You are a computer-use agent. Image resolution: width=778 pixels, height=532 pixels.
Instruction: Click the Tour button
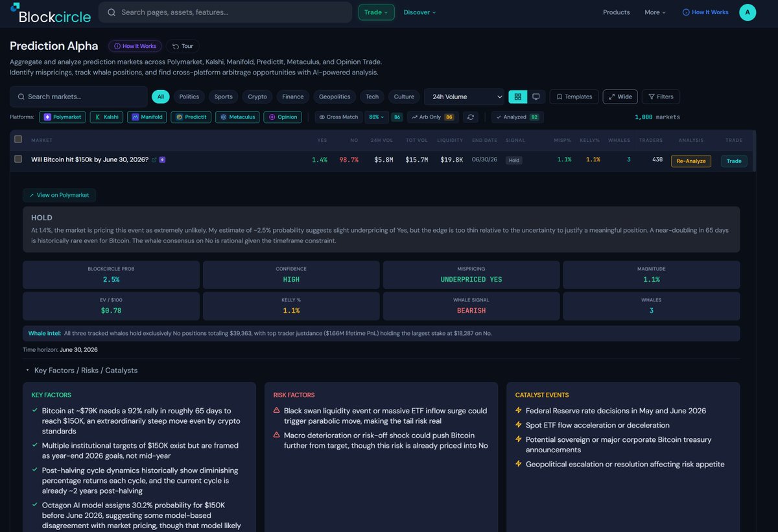coord(183,47)
